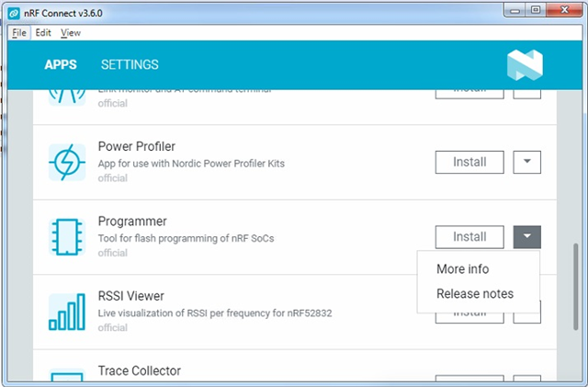The height and width of the screenshot is (387, 588).
Task: Maximize the nRF Connect window
Action: click(x=536, y=10)
